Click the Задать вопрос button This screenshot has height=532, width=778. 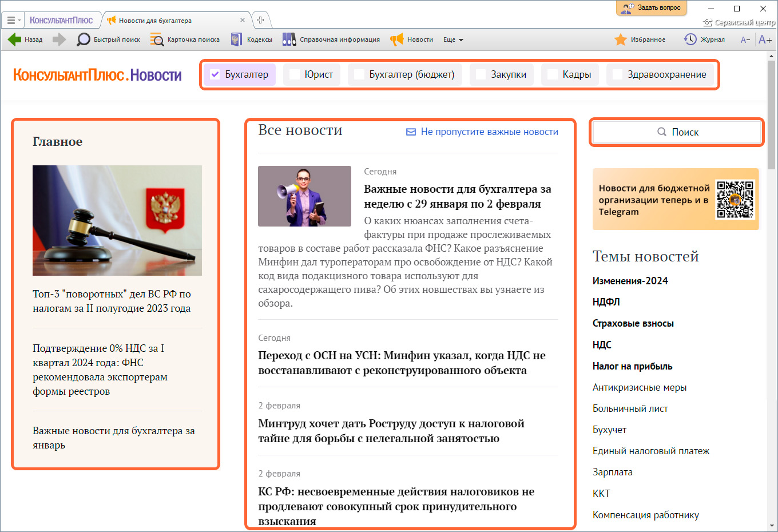(x=651, y=7)
